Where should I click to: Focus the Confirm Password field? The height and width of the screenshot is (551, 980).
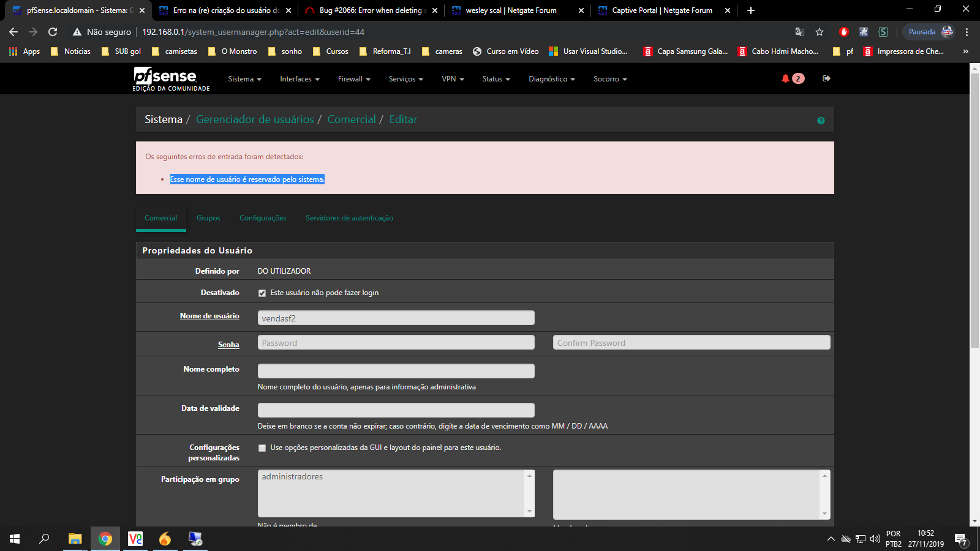point(692,342)
